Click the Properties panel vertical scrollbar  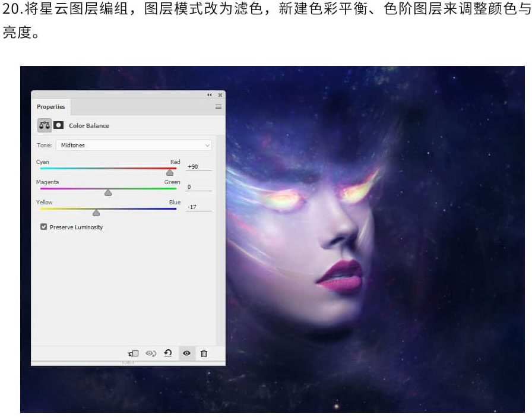click(220, 239)
